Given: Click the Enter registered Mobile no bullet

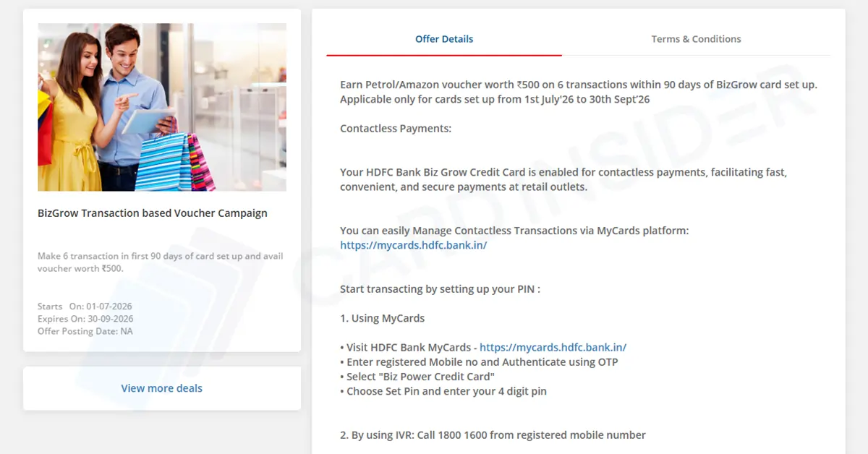Looking at the screenshot, I should 479,361.
